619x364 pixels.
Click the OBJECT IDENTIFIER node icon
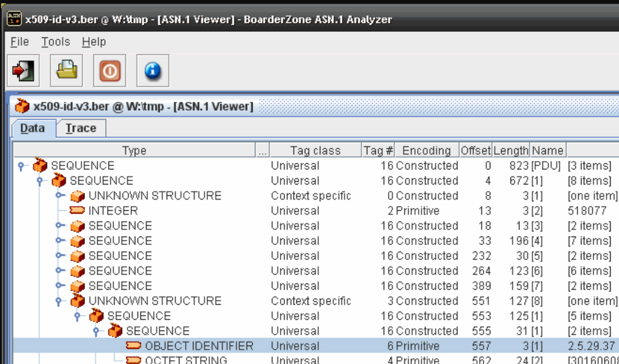coord(134,346)
